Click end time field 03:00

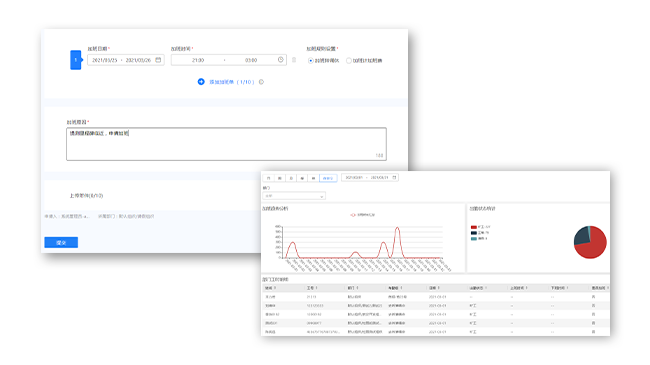[x=251, y=60]
